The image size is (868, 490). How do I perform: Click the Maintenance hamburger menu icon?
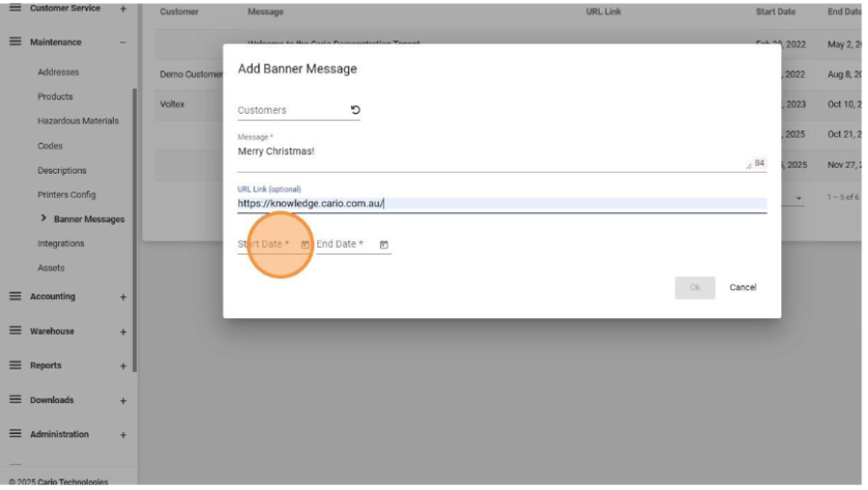[x=15, y=42]
